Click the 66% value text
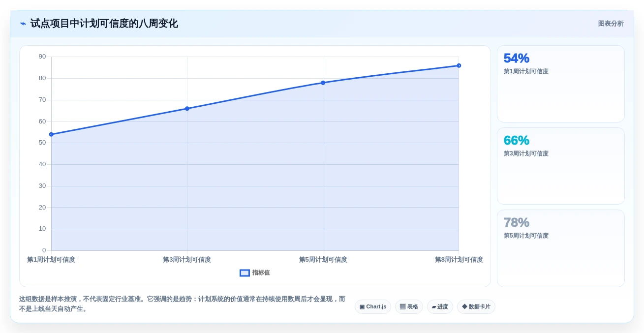This screenshot has width=644, height=333. point(516,141)
